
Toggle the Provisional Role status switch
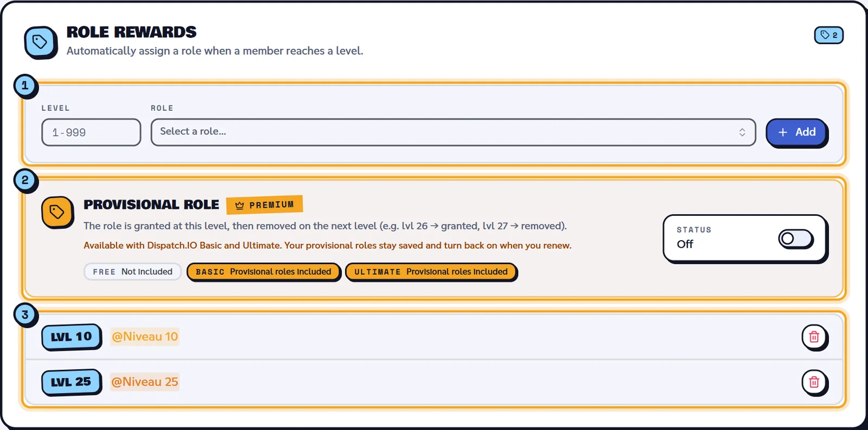click(796, 239)
